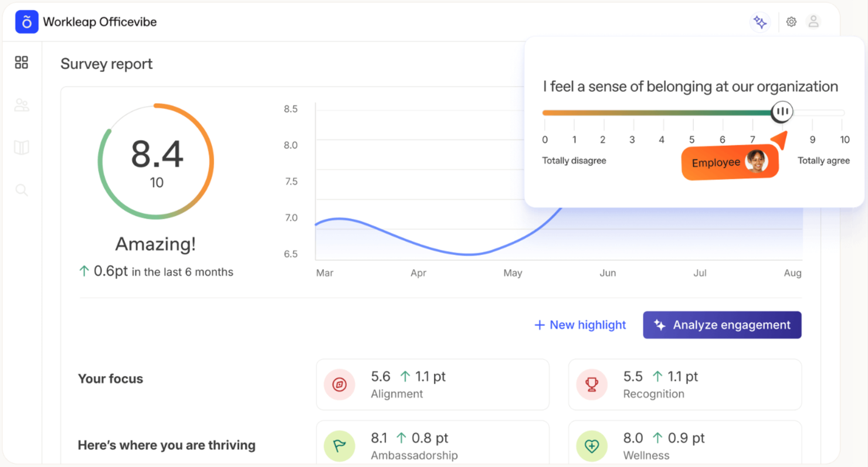The height and width of the screenshot is (467, 868).
Task: Click the belonging slider handle
Action: [782, 111]
